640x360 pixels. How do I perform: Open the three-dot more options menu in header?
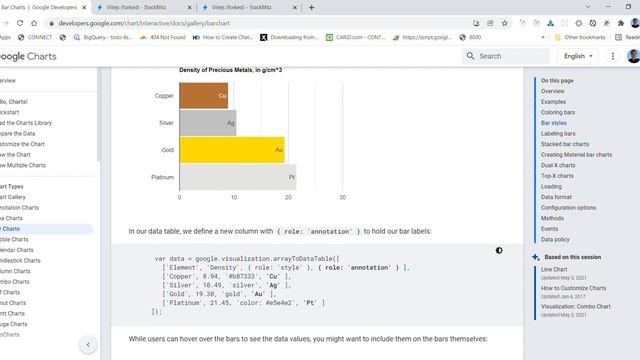tap(613, 56)
